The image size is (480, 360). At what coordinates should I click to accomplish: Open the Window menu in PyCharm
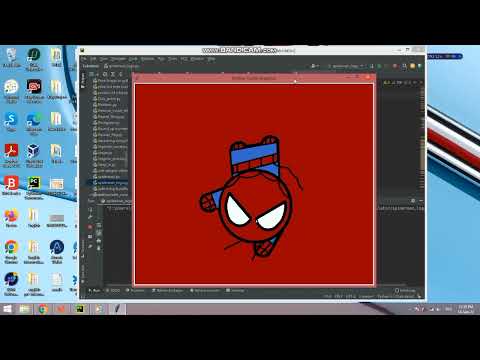[x=197, y=59]
